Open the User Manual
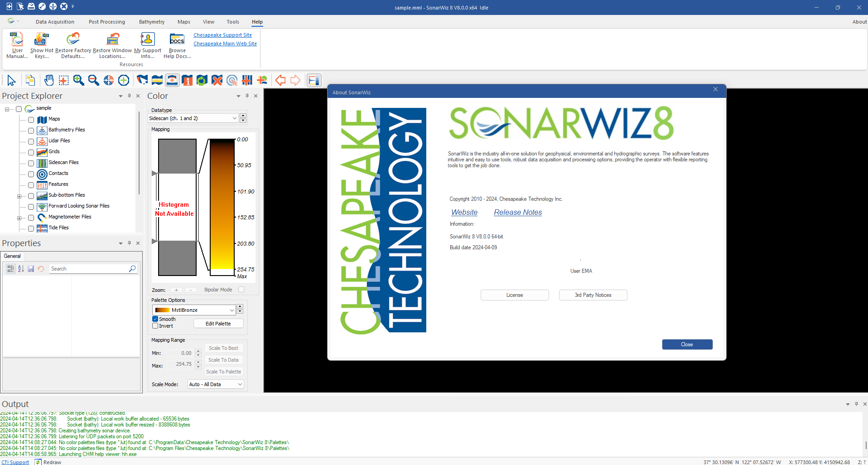This screenshot has height=465, width=868. (x=17, y=45)
